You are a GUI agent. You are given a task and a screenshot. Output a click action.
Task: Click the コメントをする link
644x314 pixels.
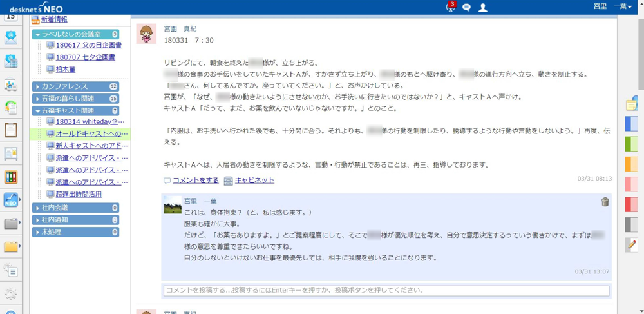195,181
